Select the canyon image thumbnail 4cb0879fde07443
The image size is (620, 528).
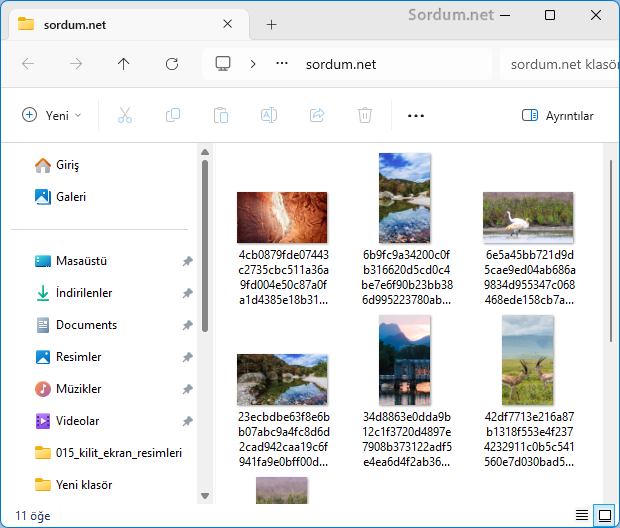point(282,218)
